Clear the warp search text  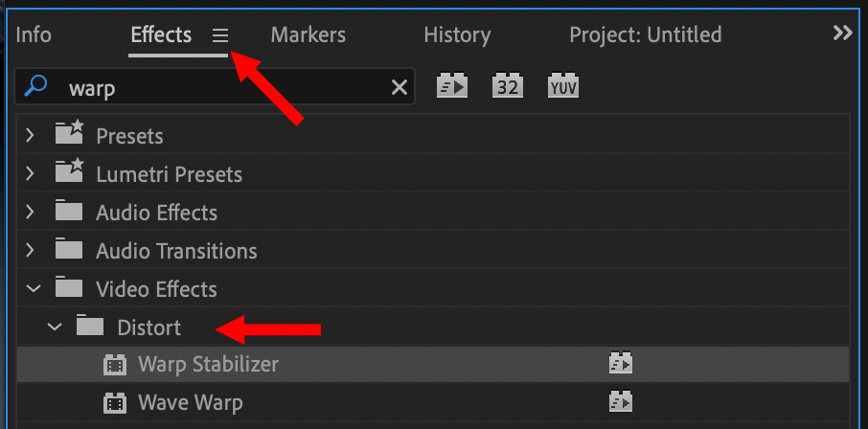point(399,89)
